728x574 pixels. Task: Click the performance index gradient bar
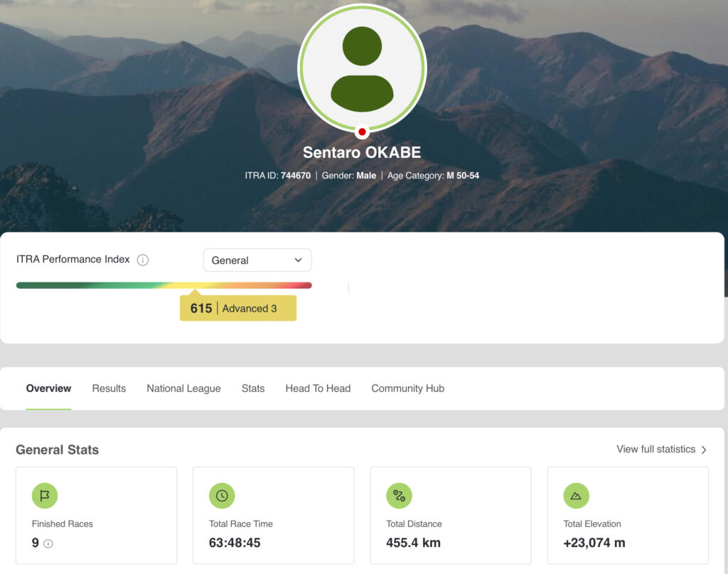point(164,285)
